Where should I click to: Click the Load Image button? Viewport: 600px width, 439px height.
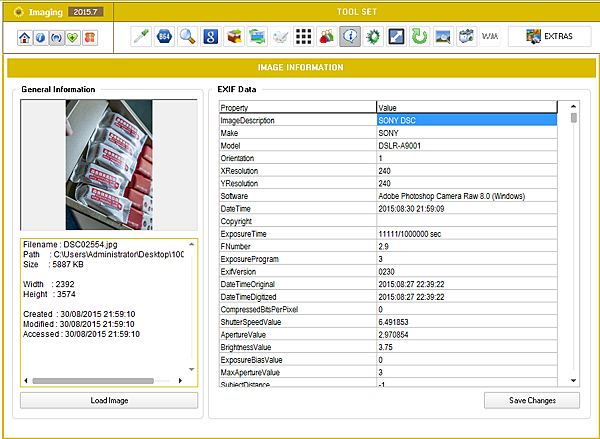pos(109,401)
